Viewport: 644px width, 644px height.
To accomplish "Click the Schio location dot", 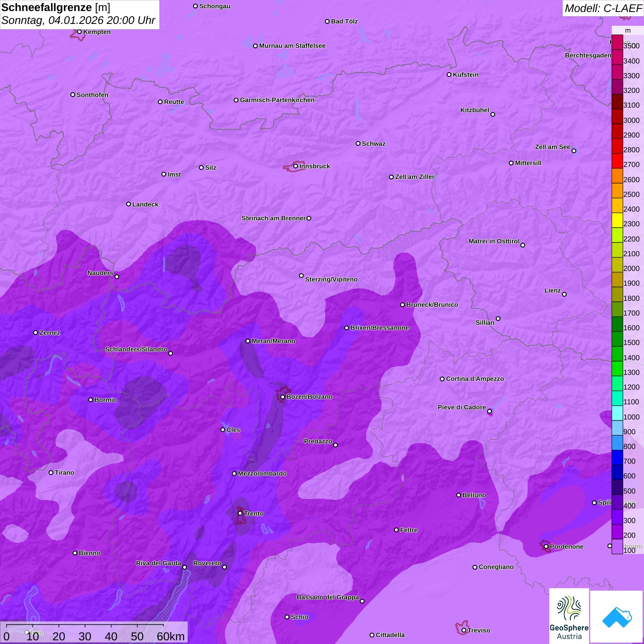I will 287,617.
